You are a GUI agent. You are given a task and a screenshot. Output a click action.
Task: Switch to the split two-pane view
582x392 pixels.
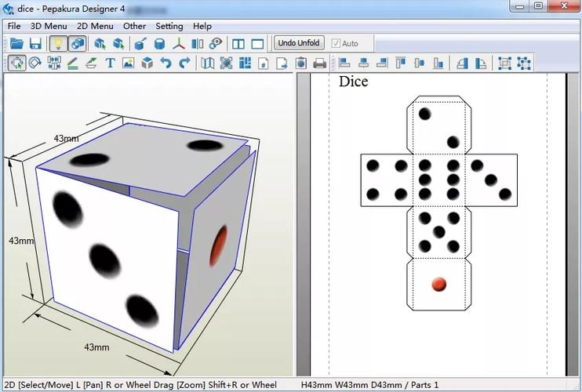[238, 44]
